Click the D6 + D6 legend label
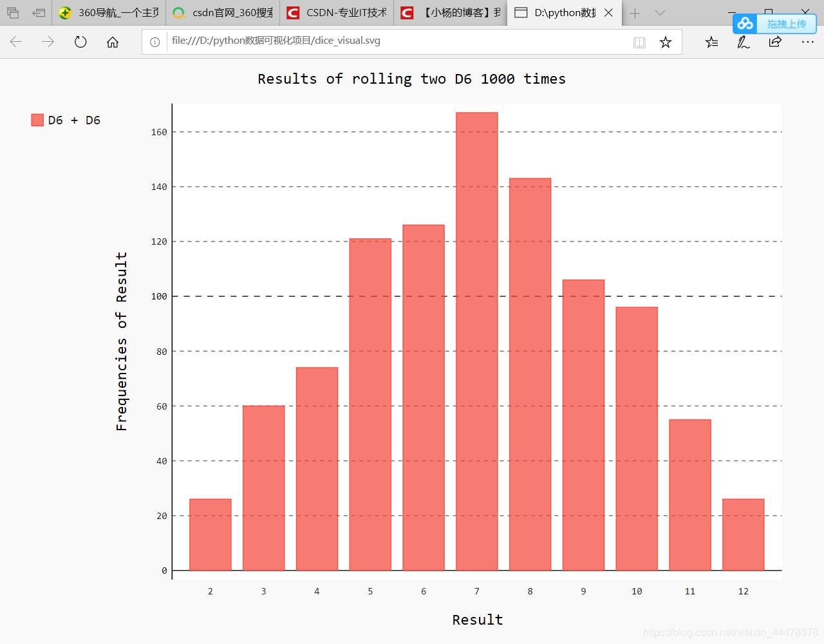 (x=74, y=120)
